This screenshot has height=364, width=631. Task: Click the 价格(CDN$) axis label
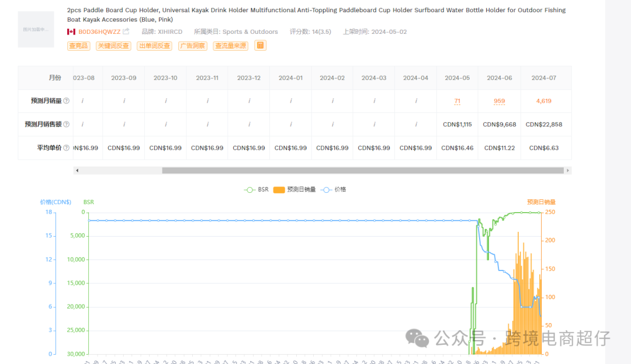click(x=56, y=202)
